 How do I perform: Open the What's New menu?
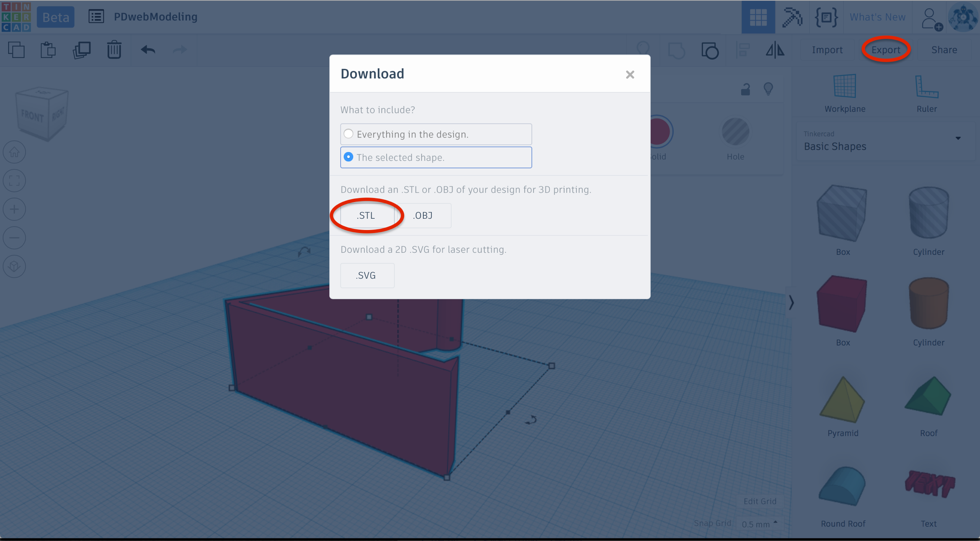tap(877, 17)
